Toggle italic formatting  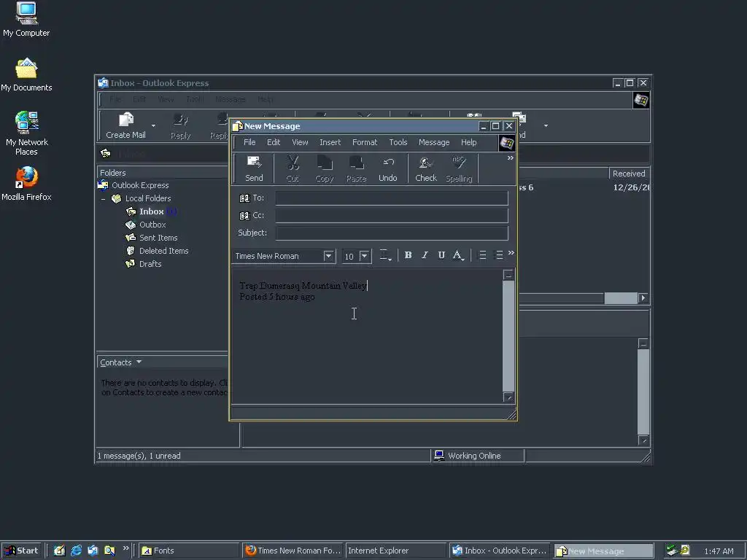(x=425, y=255)
